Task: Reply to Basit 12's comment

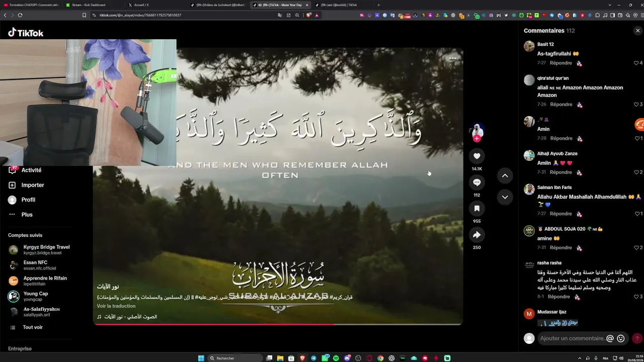Action: tap(561, 63)
